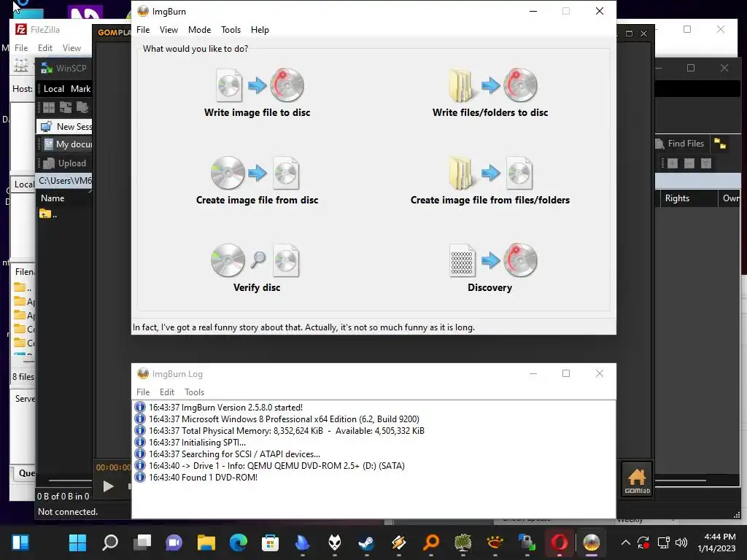Open Edit menu in ImgBurn Log
747x560 pixels.
tap(167, 392)
